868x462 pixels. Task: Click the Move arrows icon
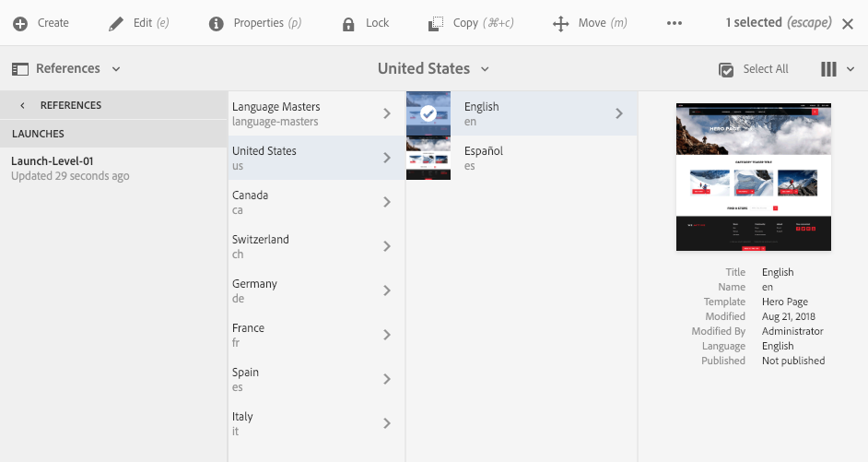pos(560,24)
